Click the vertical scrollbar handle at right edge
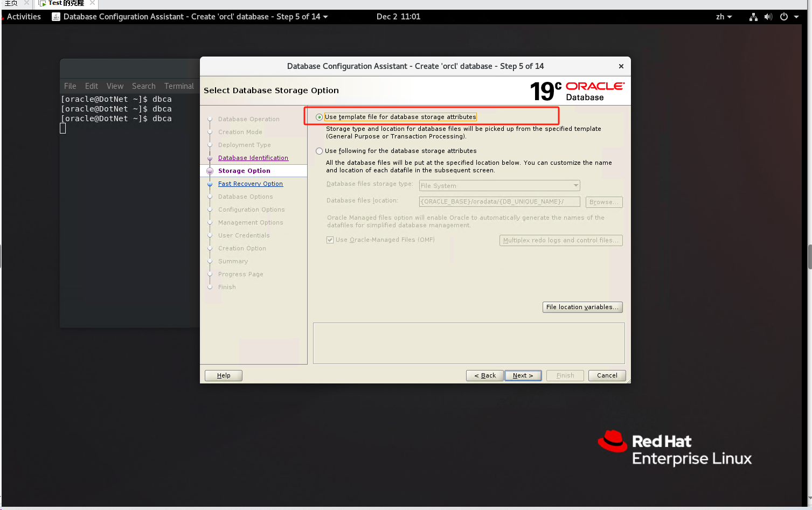 click(x=809, y=257)
